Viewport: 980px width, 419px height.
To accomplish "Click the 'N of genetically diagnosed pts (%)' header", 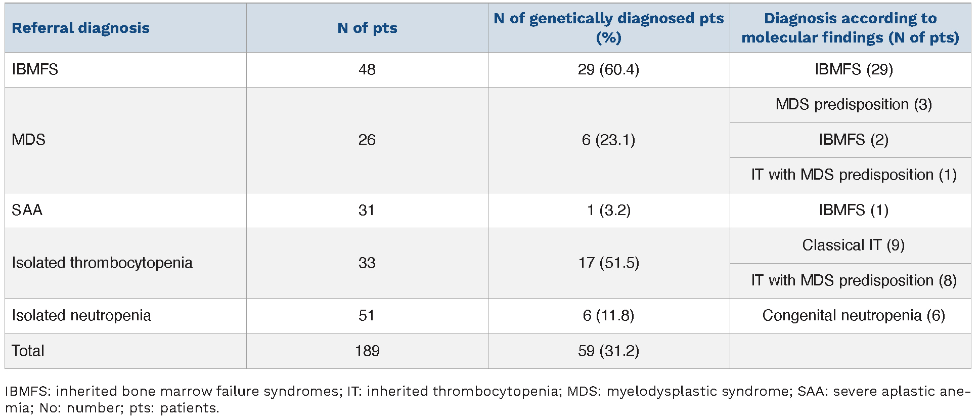I will point(608,28).
